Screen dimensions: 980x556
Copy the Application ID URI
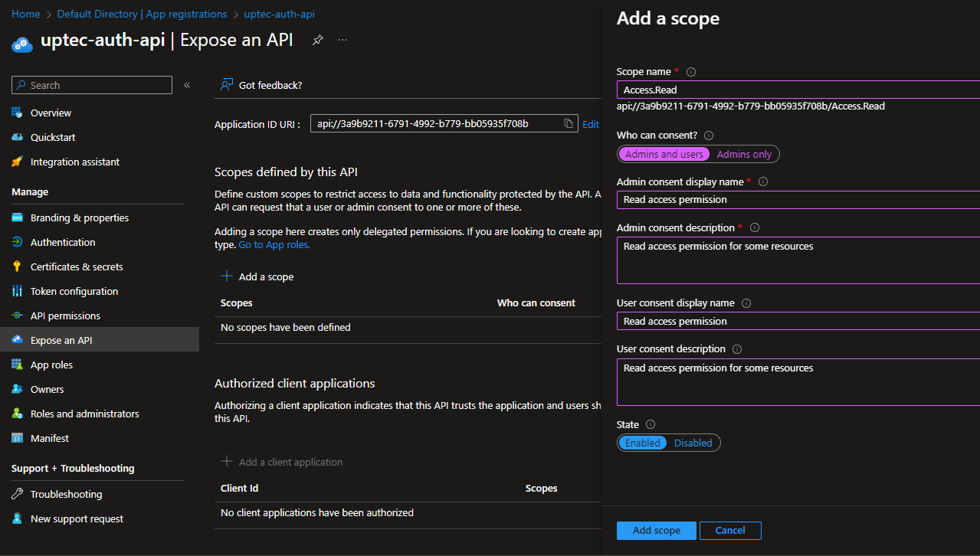[x=569, y=124]
